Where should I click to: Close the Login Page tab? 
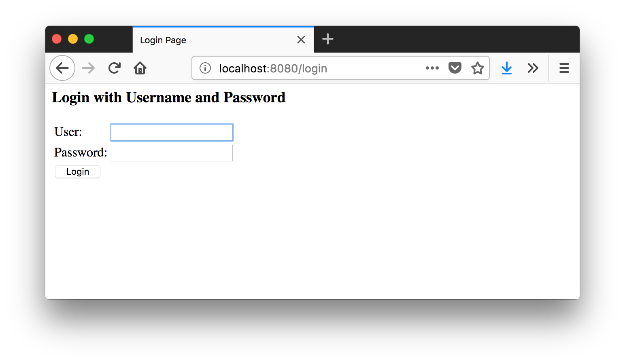pyautogui.click(x=301, y=40)
